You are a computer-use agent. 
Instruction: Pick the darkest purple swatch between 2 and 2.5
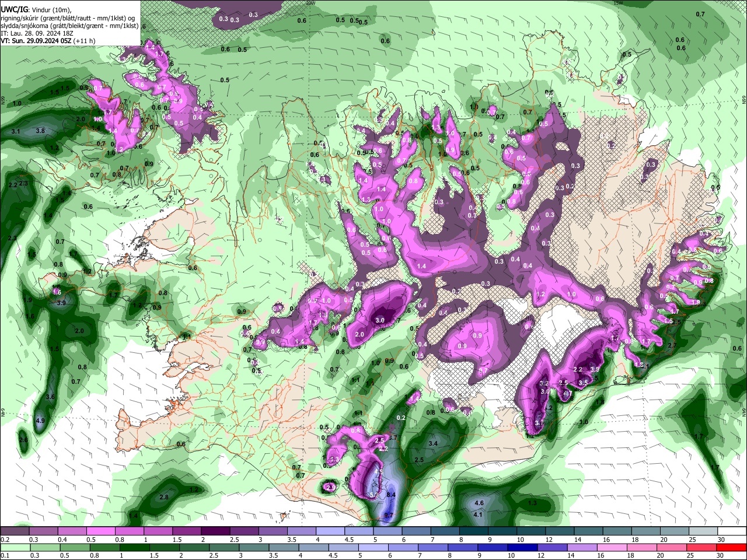(x=215, y=531)
